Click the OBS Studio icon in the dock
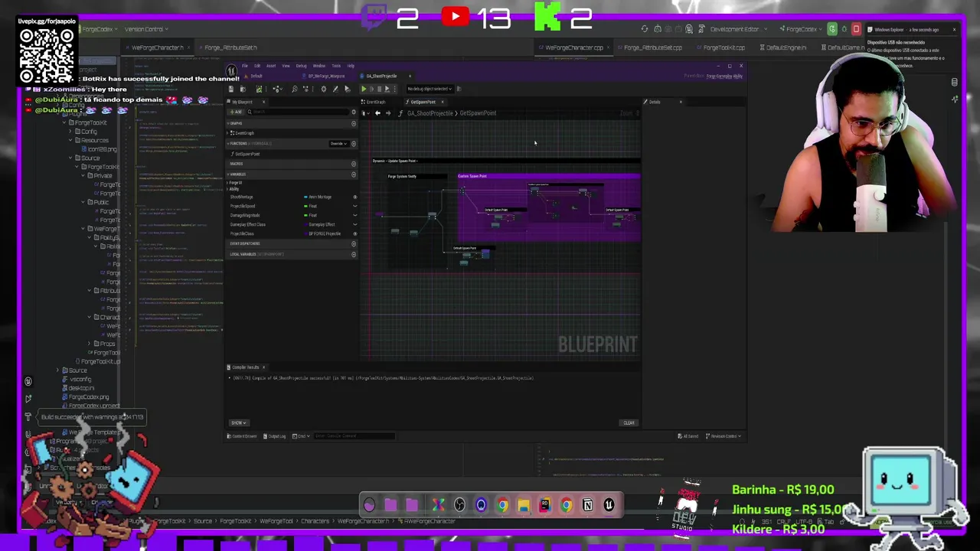Viewport: 980px width, 551px height. click(x=459, y=505)
